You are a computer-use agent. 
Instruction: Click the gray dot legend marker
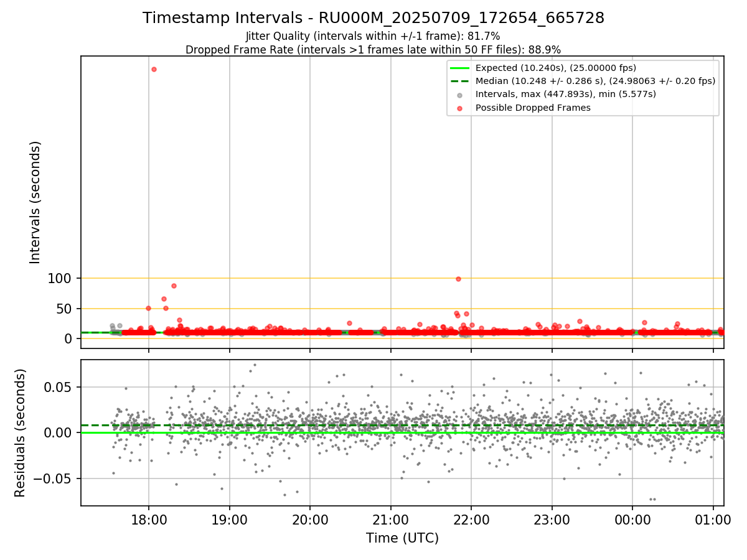pos(459,95)
